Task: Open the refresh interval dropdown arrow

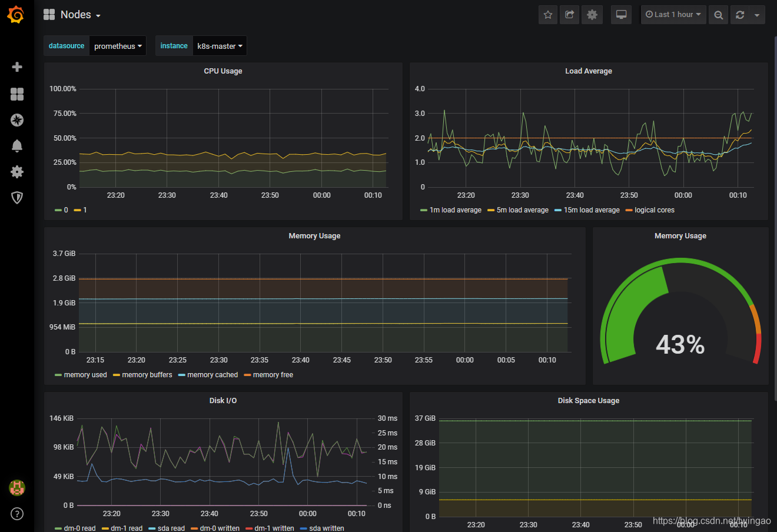Action: 757,15
